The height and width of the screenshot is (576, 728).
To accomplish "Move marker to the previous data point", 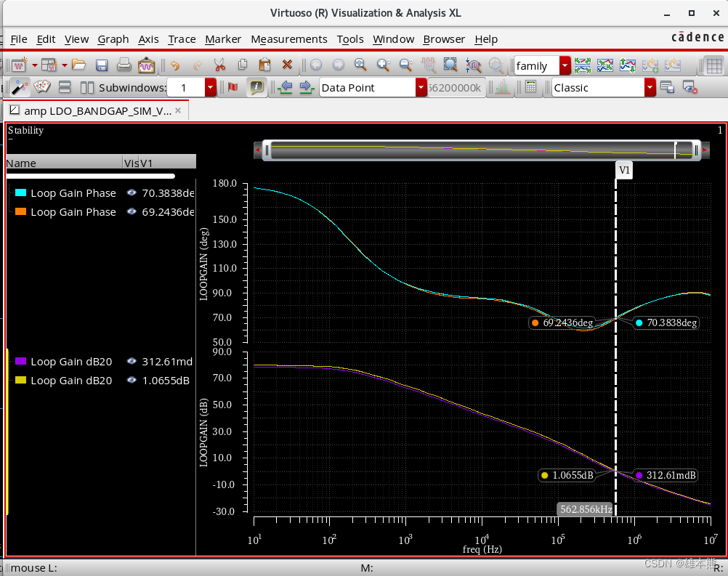I will [x=286, y=87].
